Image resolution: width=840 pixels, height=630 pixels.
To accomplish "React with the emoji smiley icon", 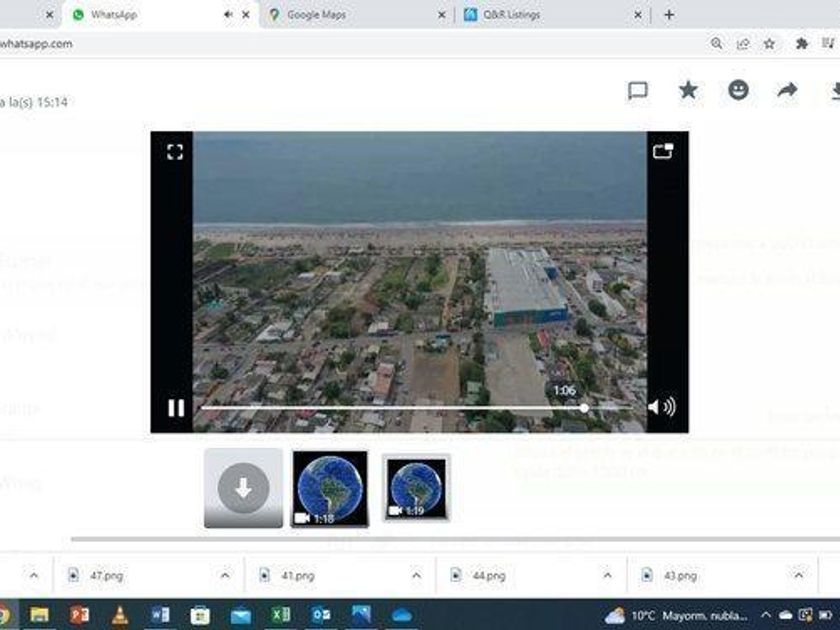I will [x=738, y=90].
